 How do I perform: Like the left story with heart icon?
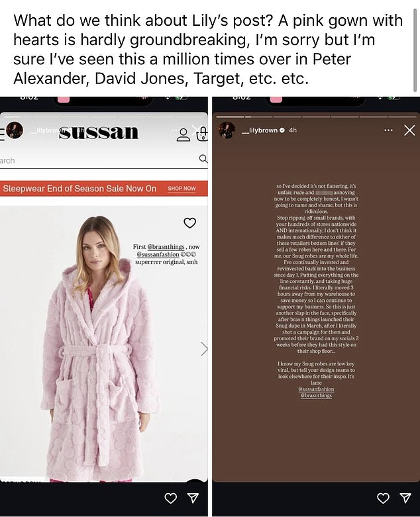170,498
